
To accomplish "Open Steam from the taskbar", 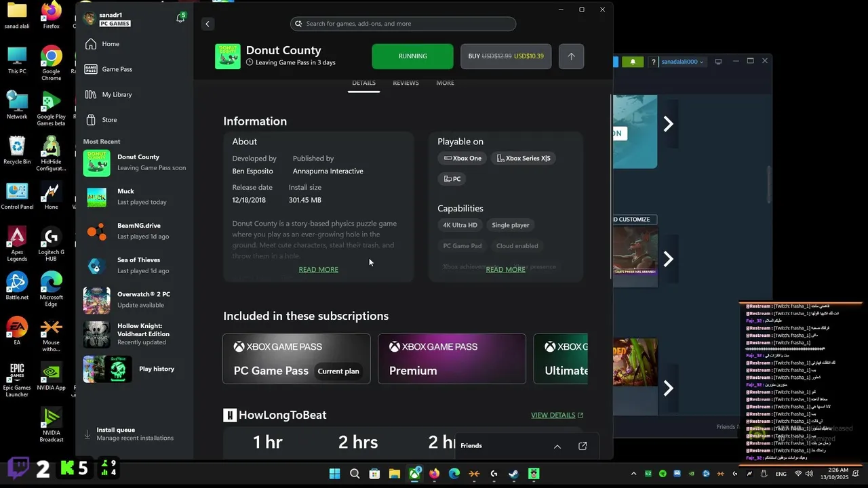I will pos(513,474).
